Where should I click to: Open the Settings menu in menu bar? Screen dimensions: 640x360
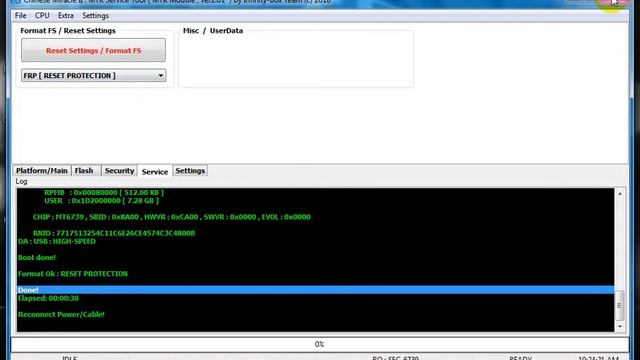(x=96, y=16)
